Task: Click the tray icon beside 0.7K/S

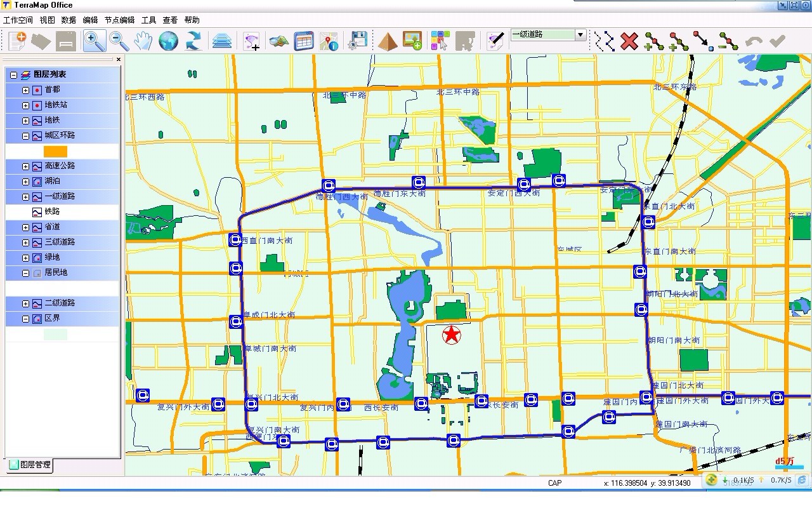Action: point(802,480)
